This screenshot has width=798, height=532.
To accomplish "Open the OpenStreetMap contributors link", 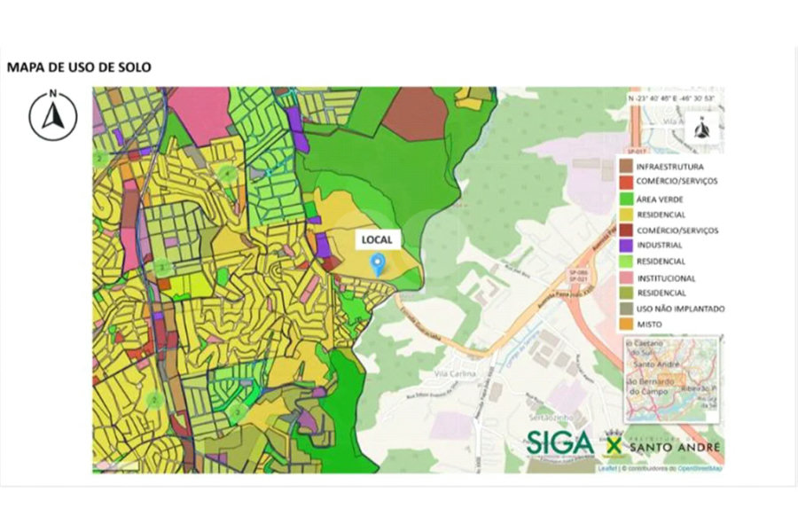I will tap(700, 468).
